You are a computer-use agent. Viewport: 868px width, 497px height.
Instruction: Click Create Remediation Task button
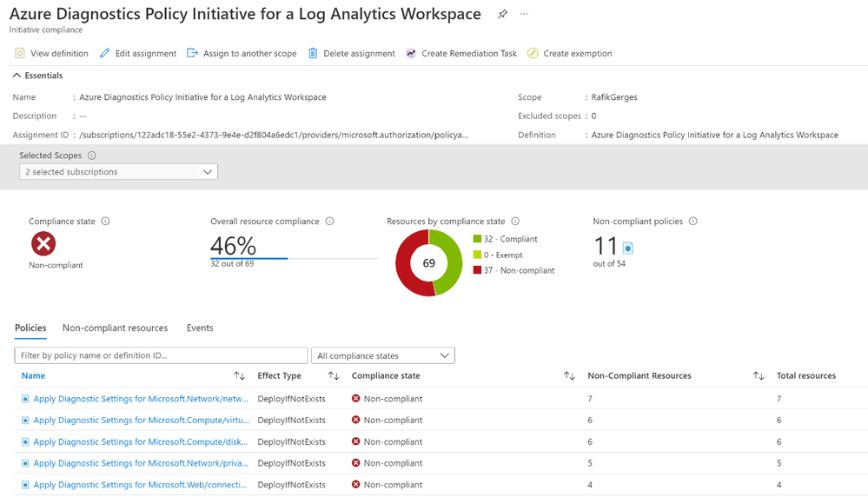click(461, 53)
